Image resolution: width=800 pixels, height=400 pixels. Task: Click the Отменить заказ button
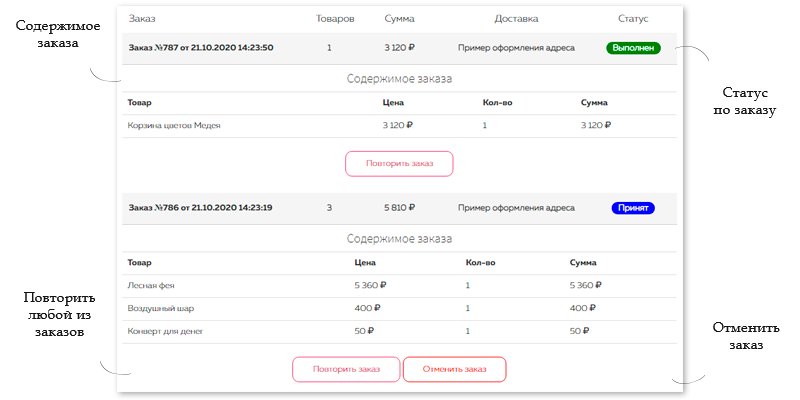(455, 369)
